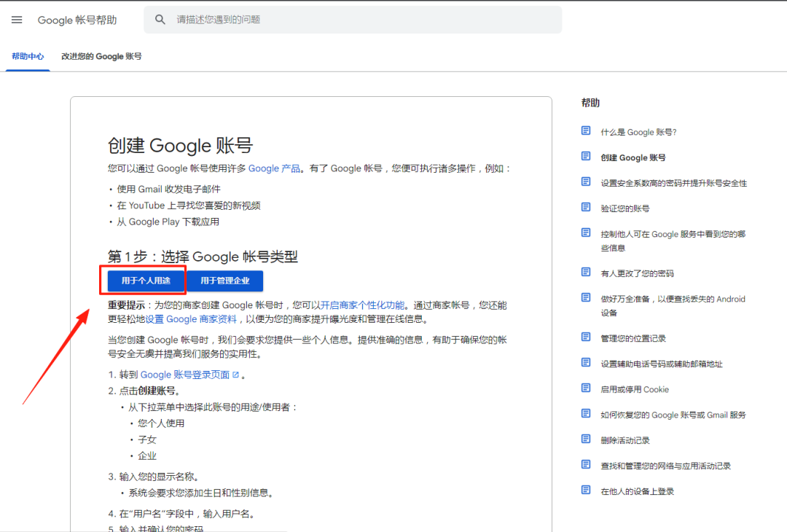The height and width of the screenshot is (532, 787).
Task: Open 在他人的设备上登录 help article
Action: point(637,491)
